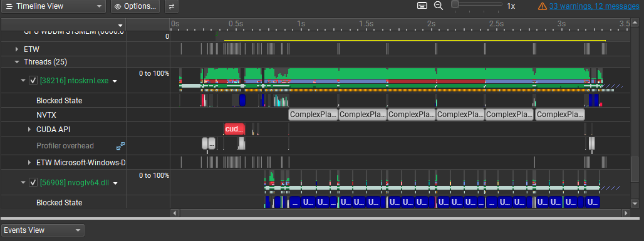Collapse the Threads (25) group

tap(17, 62)
